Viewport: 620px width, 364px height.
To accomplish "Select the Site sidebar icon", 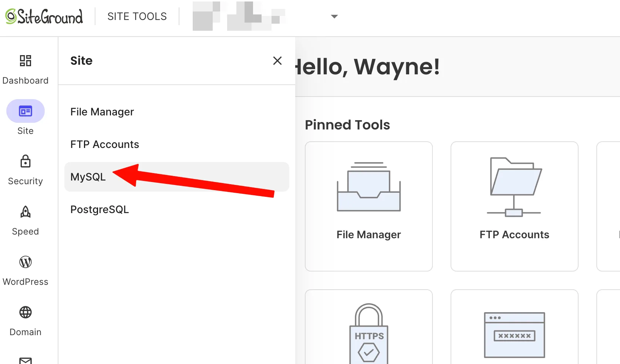I will click(x=26, y=111).
